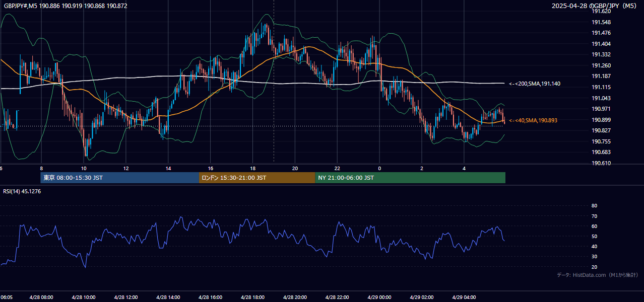Viewport: 644px width, 302px height.
Task: Click the 4/28 16:00 time label
Action: (211, 297)
